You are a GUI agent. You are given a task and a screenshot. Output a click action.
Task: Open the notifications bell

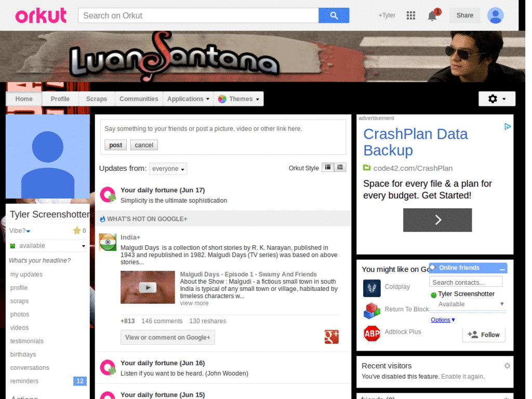[x=432, y=16]
